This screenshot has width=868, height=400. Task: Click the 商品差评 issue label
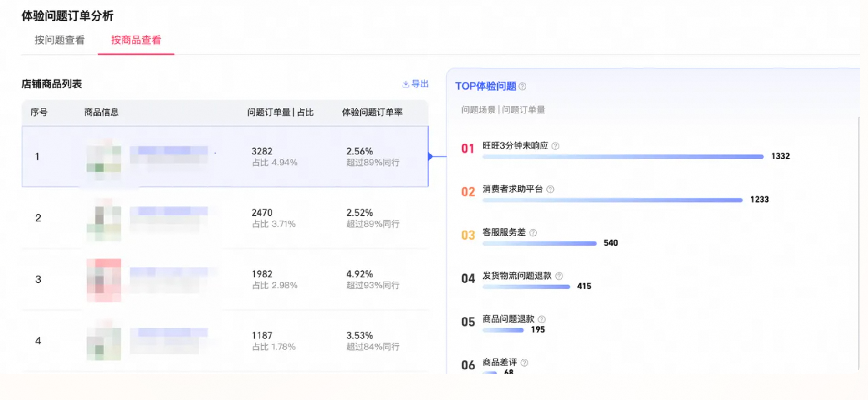coord(500,363)
